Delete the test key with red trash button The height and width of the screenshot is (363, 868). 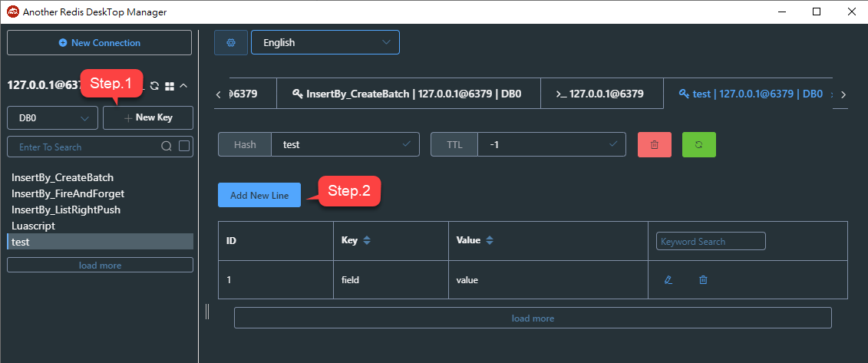(x=655, y=144)
